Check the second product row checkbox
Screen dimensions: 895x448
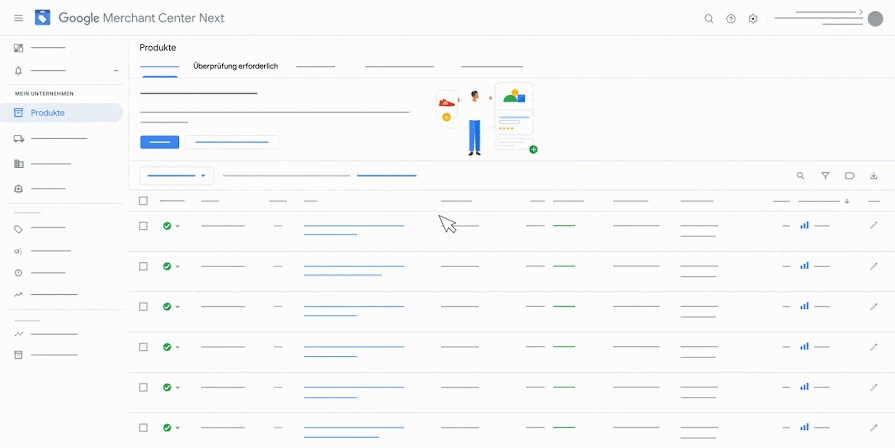point(143,266)
